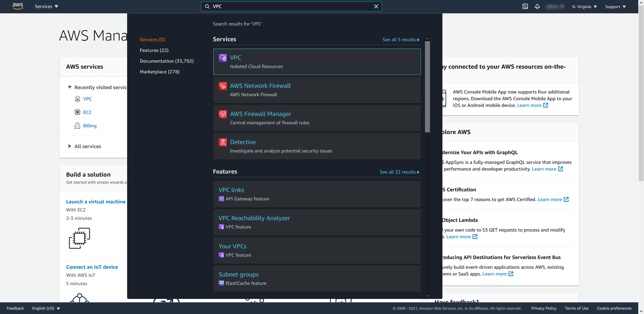Viewport: 644px width, 314px height.
Task: Open the N. Virginia region dropdown
Action: 585,7
